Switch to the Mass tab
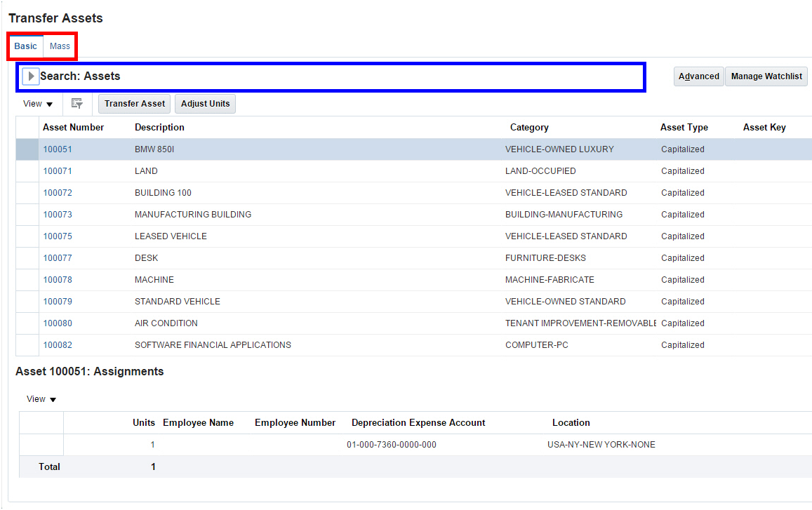This screenshot has width=812, height=510. pyautogui.click(x=60, y=46)
